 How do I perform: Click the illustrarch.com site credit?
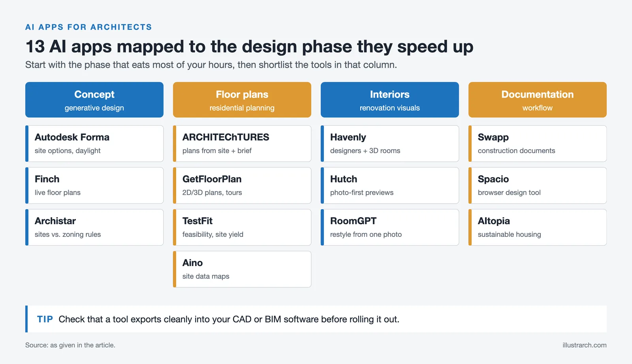tap(584, 345)
